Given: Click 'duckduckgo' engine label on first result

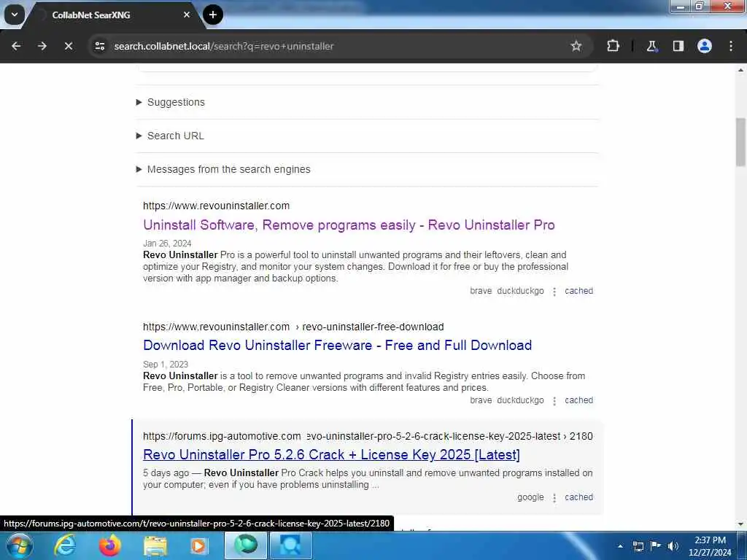Looking at the screenshot, I should click(520, 291).
